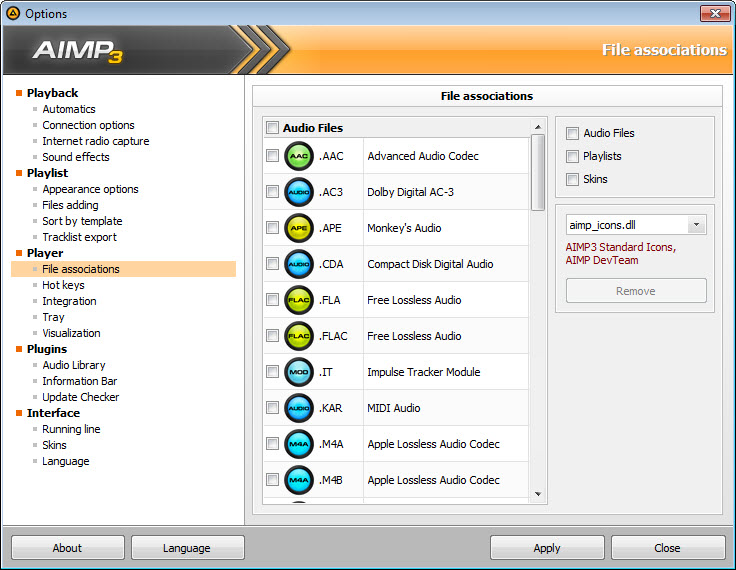This screenshot has height=570, width=736.
Task: Open Language page in sidebar
Action: tap(66, 461)
